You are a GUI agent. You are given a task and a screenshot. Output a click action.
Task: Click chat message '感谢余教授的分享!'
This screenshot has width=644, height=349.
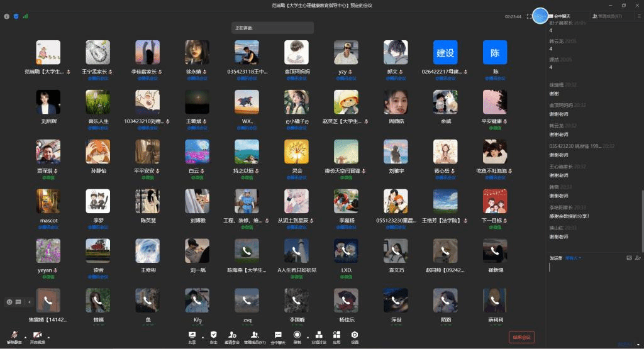(x=569, y=216)
